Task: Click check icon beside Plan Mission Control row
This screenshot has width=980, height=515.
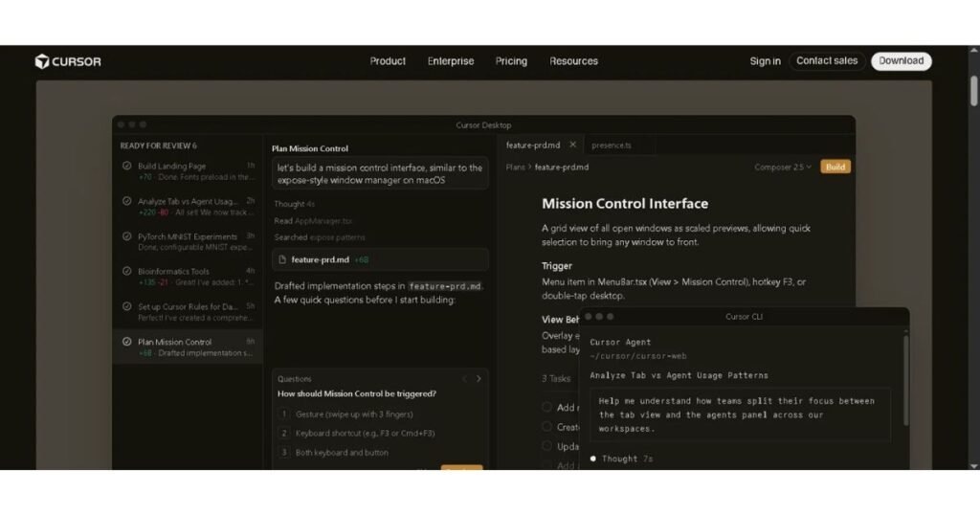Action: [x=127, y=342]
